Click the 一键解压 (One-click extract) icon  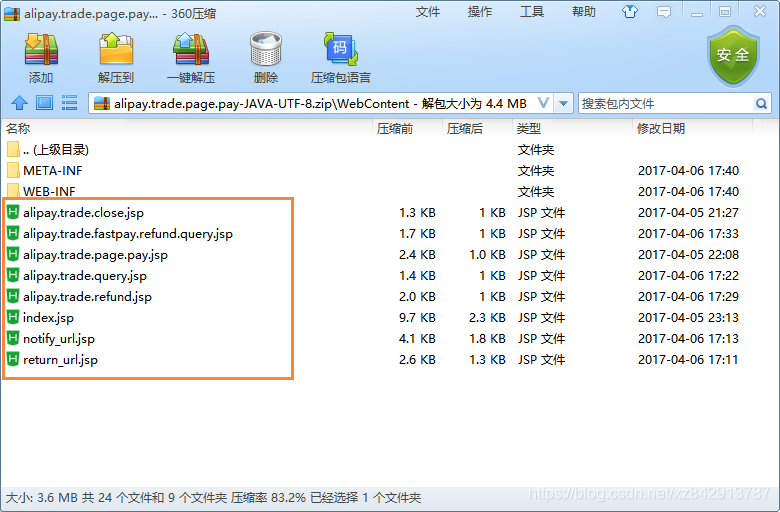191,49
